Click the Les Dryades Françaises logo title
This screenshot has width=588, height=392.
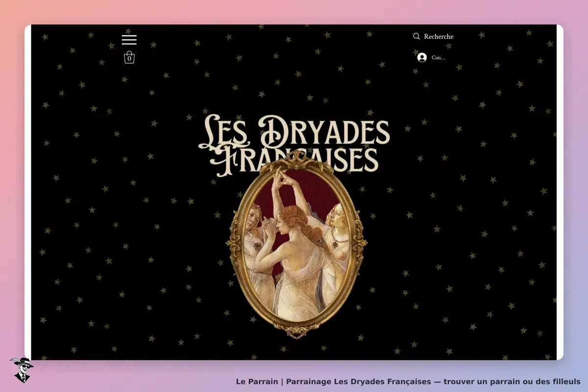[x=294, y=145]
